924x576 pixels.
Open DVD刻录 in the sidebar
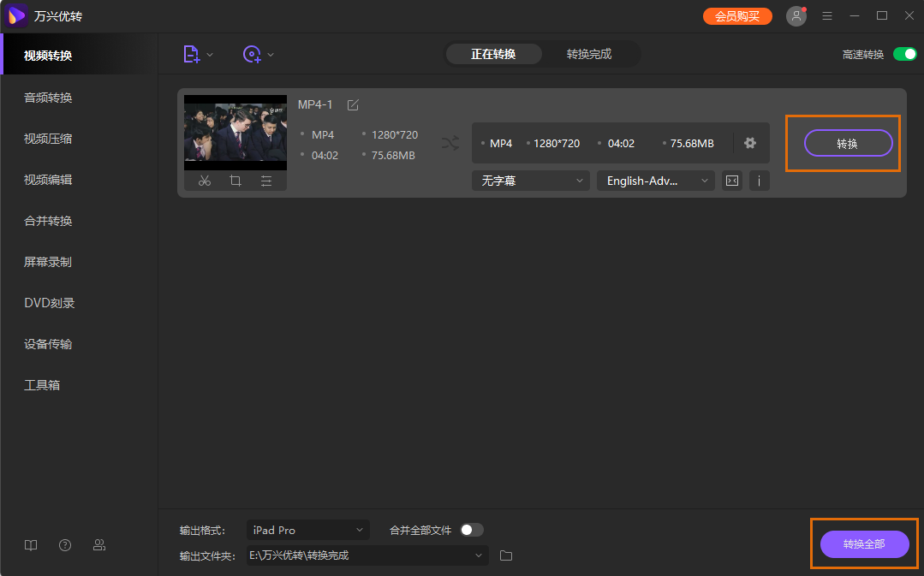49,303
